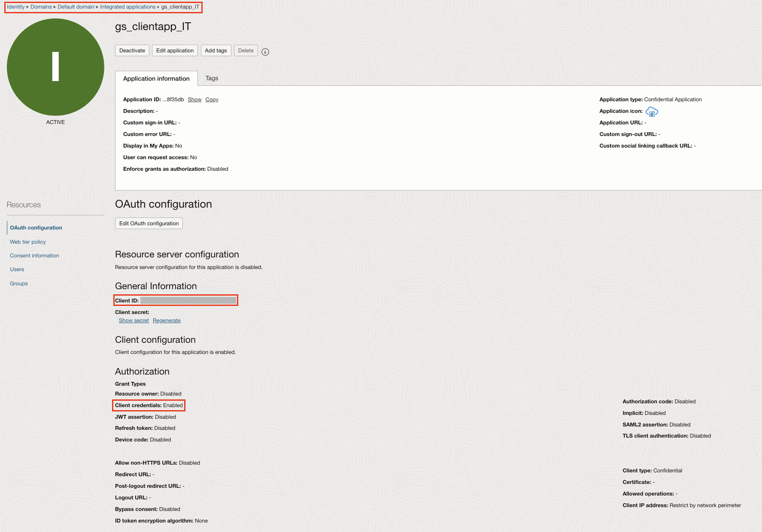Copy the Application ID
The width and height of the screenshot is (762, 532).
[x=212, y=99]
